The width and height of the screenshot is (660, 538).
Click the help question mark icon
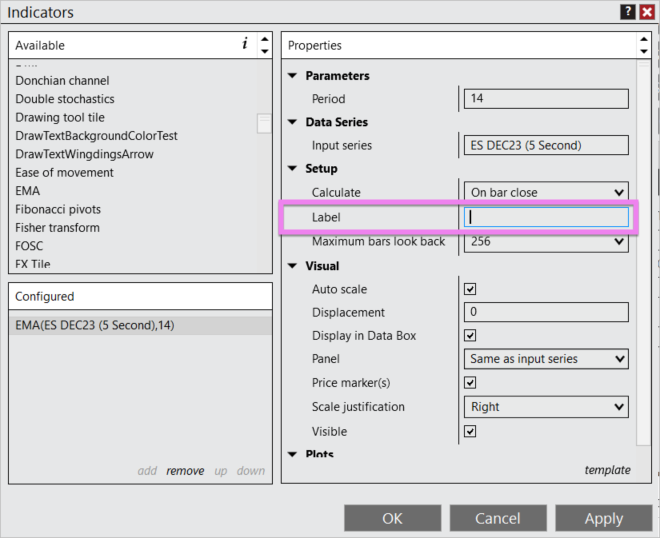(627, 12)
